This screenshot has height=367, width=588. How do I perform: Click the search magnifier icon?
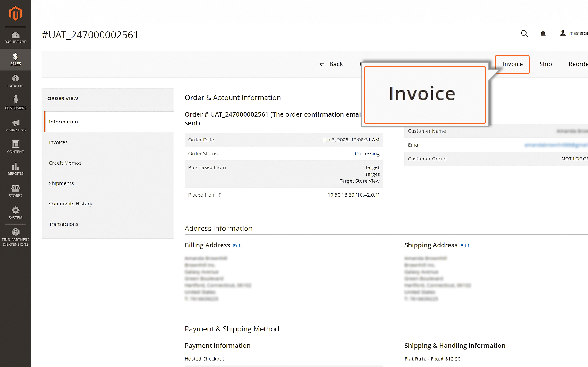(x=524, y=33)
